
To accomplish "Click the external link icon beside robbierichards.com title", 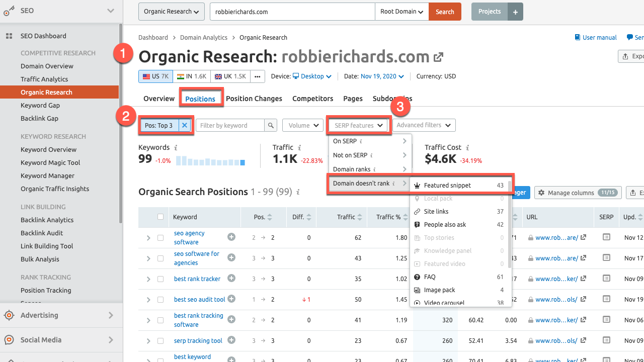I will point(439,57).
